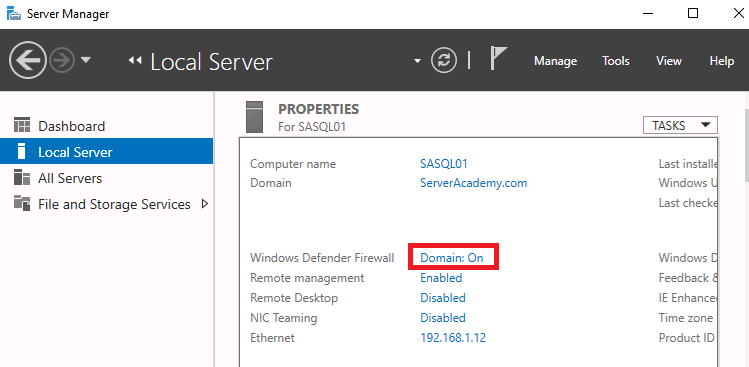
Task: Click the Dashboard sidebar icon
Action: (22, 125)
